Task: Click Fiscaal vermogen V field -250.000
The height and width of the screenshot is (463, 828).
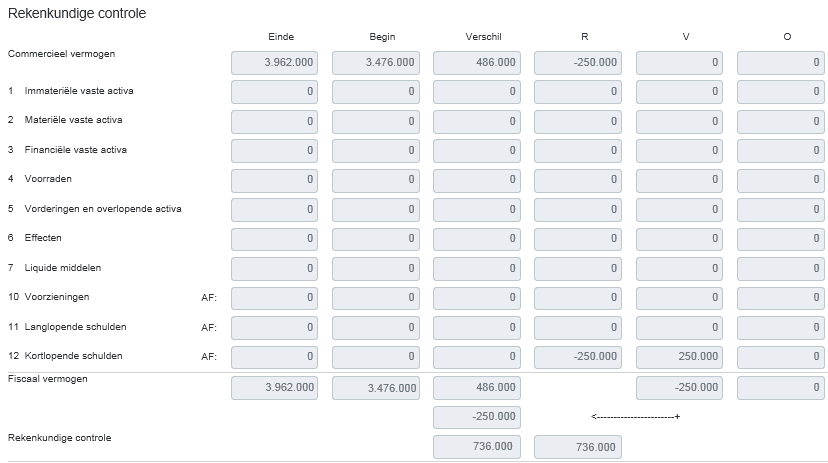Action: [680, 388]
